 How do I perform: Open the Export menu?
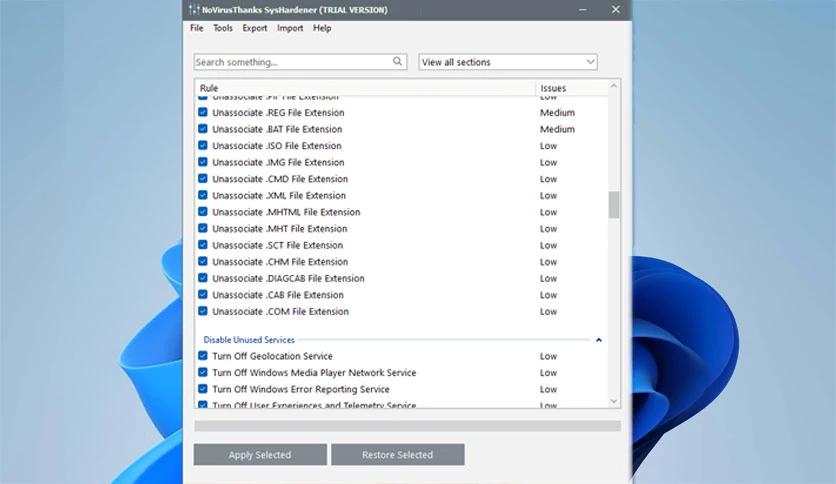tap(254, 28)
